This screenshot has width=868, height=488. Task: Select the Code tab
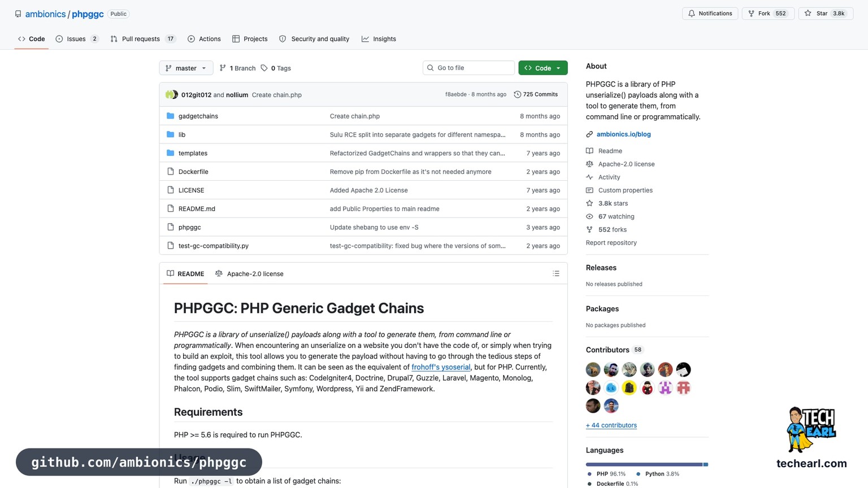31,39
